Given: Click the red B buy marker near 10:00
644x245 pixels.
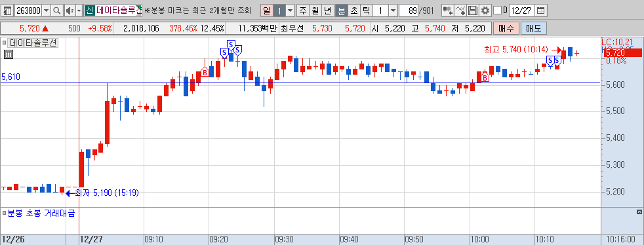Looking at the screenshot, I should (x=485, y=77).
